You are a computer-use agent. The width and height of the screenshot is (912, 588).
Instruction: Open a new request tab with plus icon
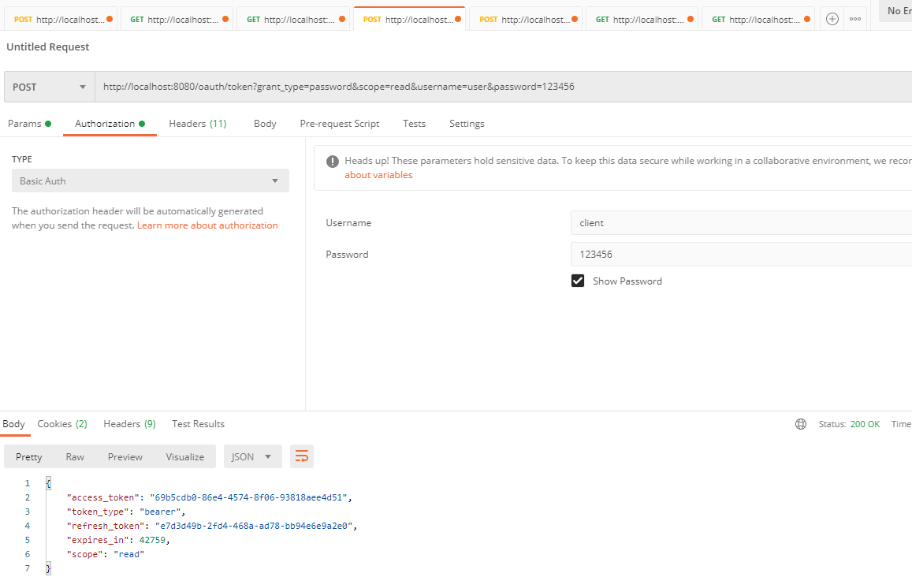[x=832, y=19]
